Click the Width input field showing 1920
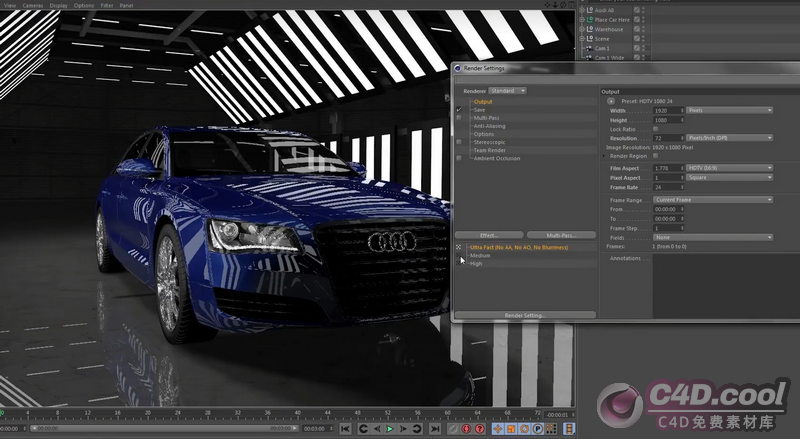Image resolution: width=800 pixels, height=439 pixels. point(669,110)
